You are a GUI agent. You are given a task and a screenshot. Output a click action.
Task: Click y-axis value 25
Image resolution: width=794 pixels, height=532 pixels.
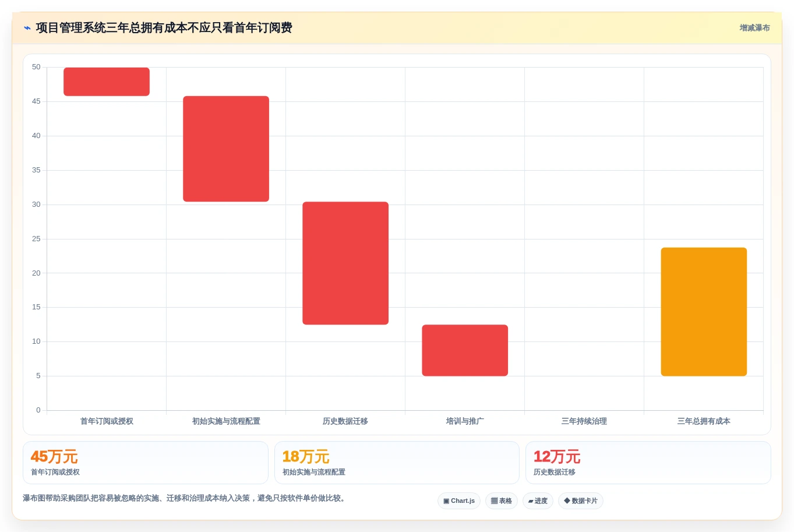pyautogui.click(x=36, y=239)
